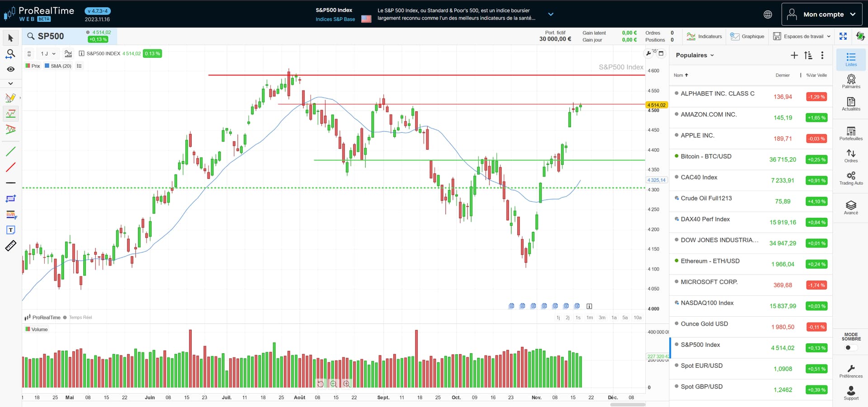Open the chart style icon next to timeframe
This screenshot has width=868, height=407.
[x=68, y=54]
